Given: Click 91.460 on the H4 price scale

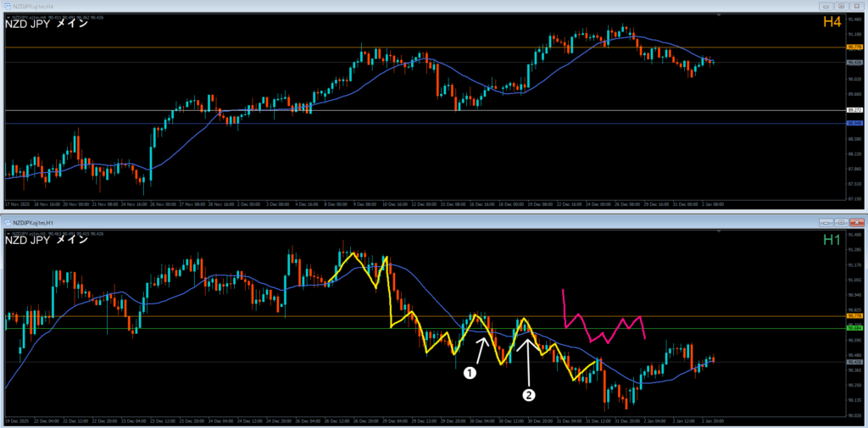Looking at the screenshot, I should pos(855,19).
